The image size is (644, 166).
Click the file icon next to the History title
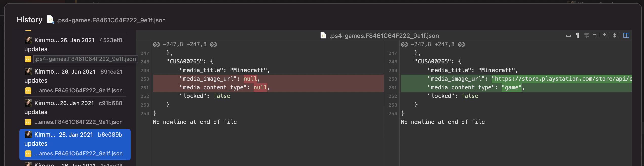(50, 20)
